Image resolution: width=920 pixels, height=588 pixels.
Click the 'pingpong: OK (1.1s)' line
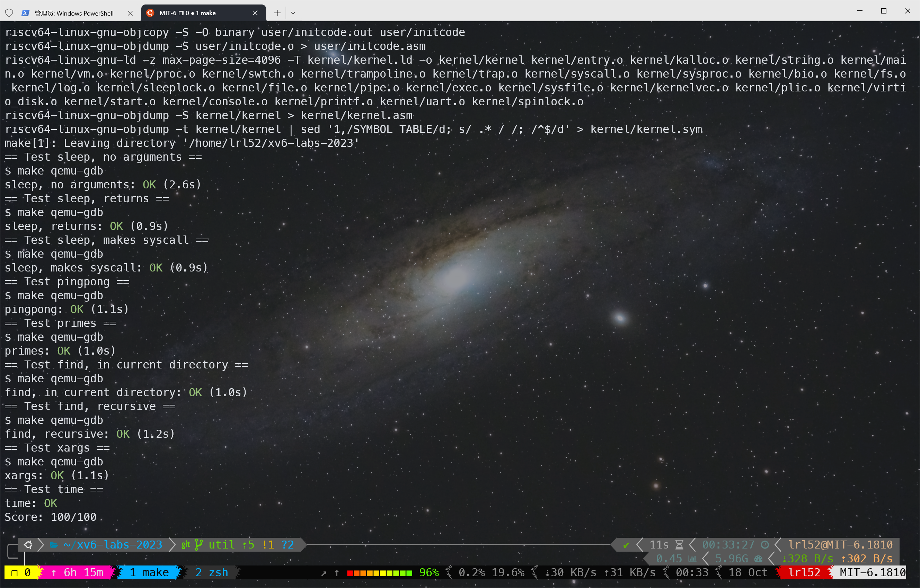(67, 309)
